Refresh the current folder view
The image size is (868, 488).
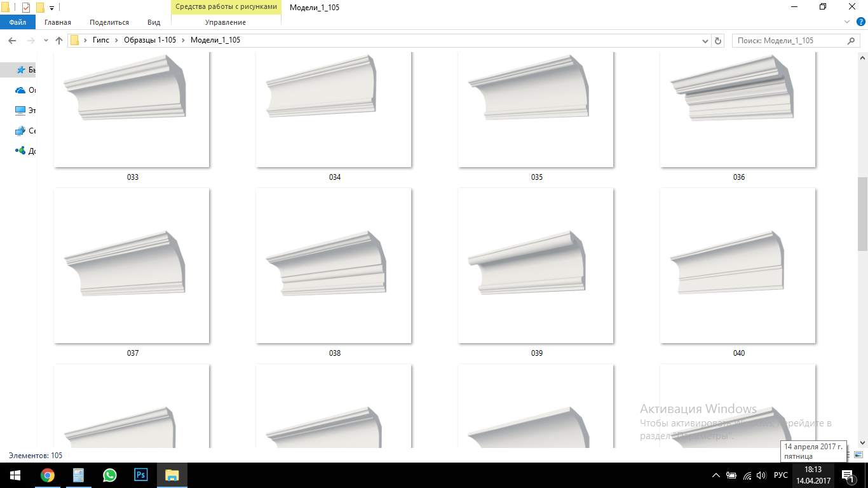click(x=719, y=41)
